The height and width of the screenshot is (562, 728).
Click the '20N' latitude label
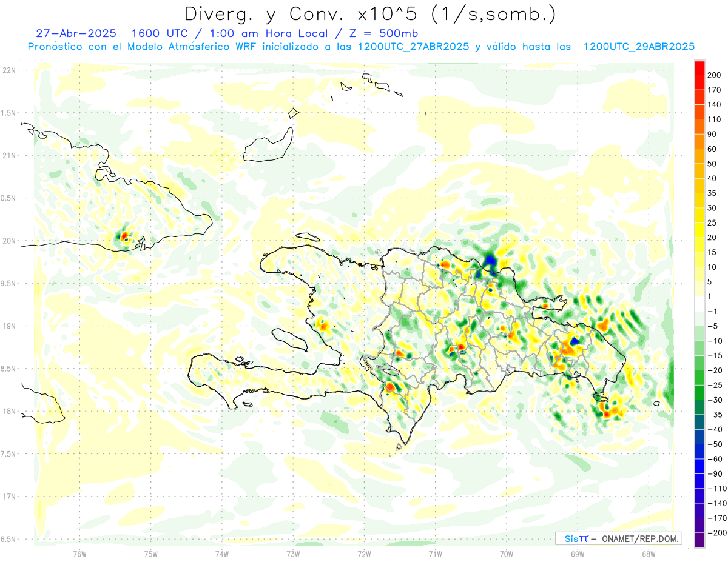click(x=9, y=241)
